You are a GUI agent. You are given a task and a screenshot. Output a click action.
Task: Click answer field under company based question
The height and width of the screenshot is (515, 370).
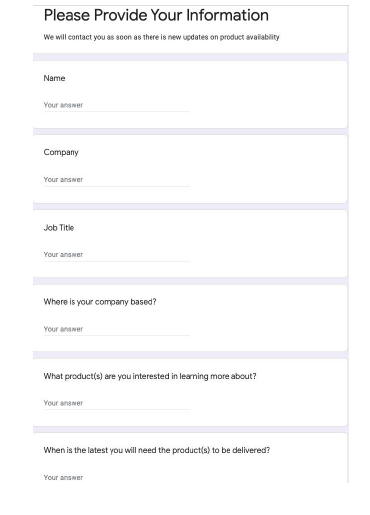pos(117,329)
